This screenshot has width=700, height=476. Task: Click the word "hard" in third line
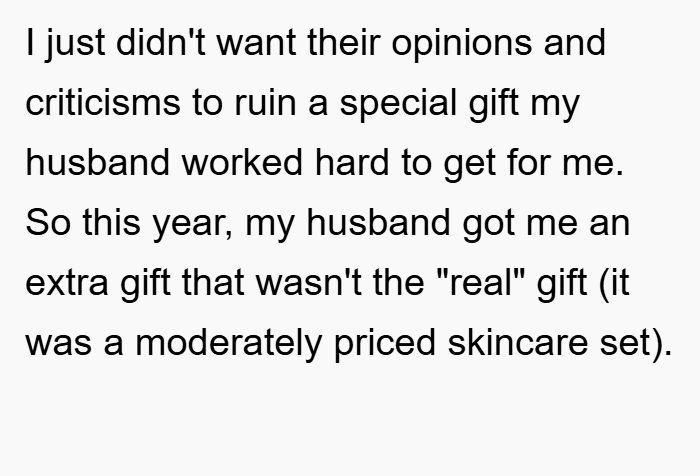click(x=352, y=162)
